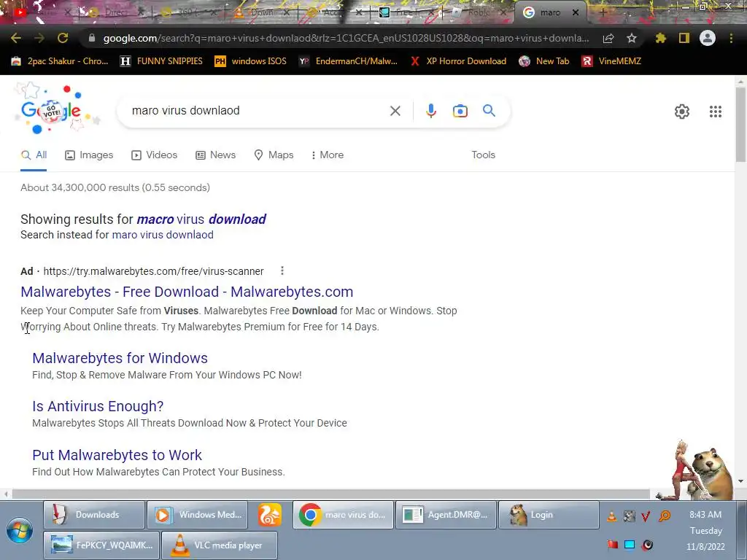747x560 pixels.
Task: Open Put Malwarebytes to Work link
Action: click(117, 455)
